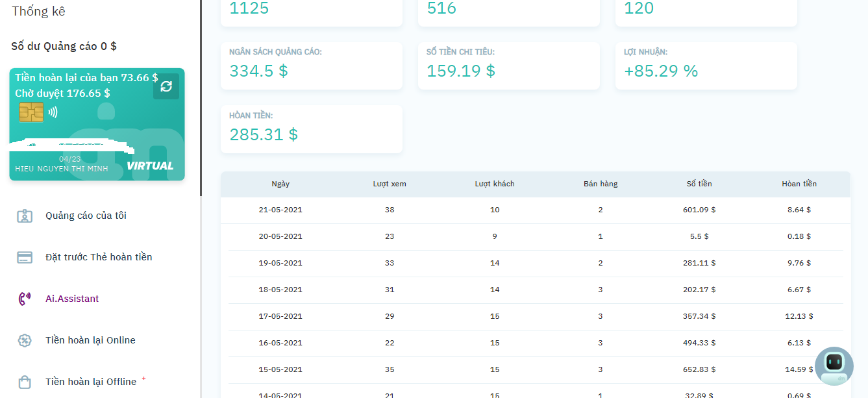The height and width of the screenshot is (398, 868).
Task: Click the 0.18 $ cashback cell
Action: point(799,236)
